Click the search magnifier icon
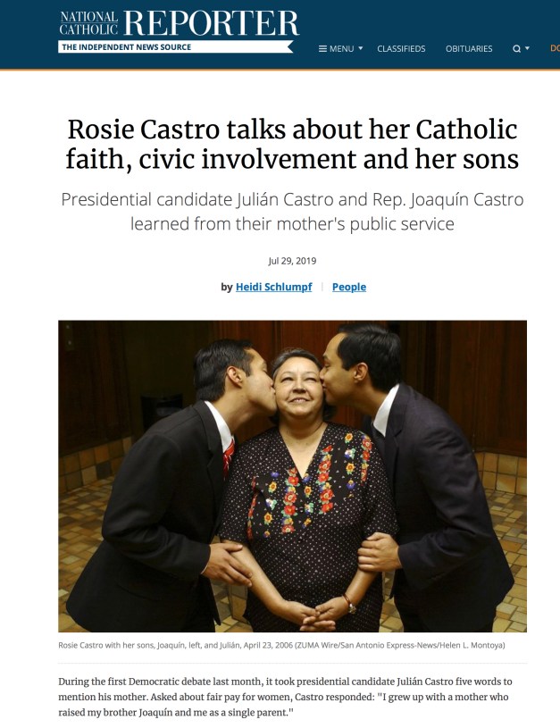 (516, 49)
